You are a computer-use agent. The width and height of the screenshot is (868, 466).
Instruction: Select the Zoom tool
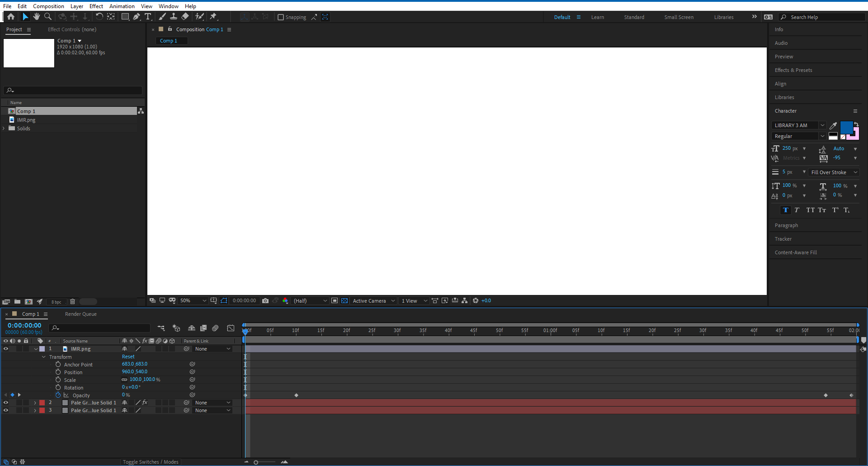tap(48, 17)
